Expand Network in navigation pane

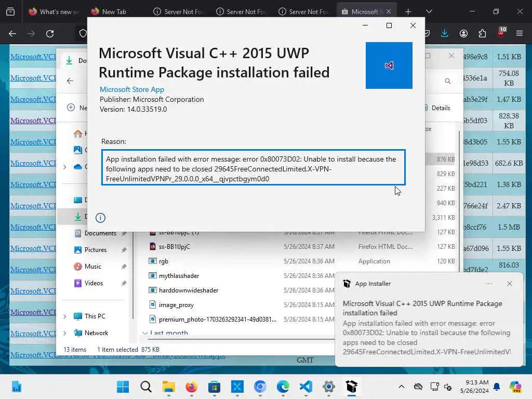click(x=65, y=333)
